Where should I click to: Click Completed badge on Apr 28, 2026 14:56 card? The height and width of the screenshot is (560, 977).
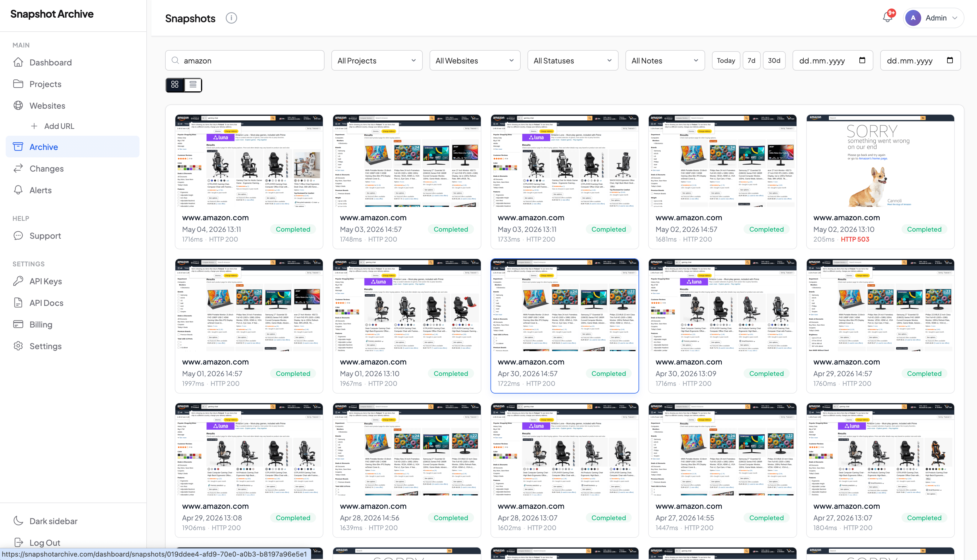(451, 518)
